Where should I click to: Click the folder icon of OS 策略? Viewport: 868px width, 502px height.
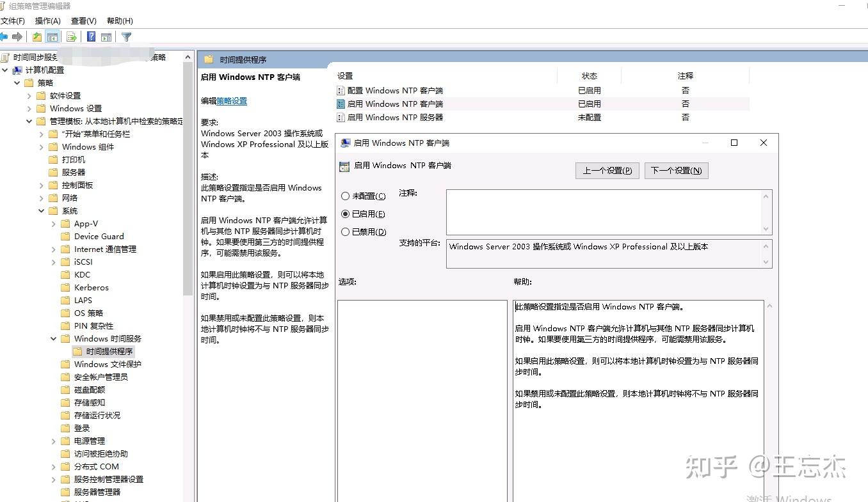65,313
